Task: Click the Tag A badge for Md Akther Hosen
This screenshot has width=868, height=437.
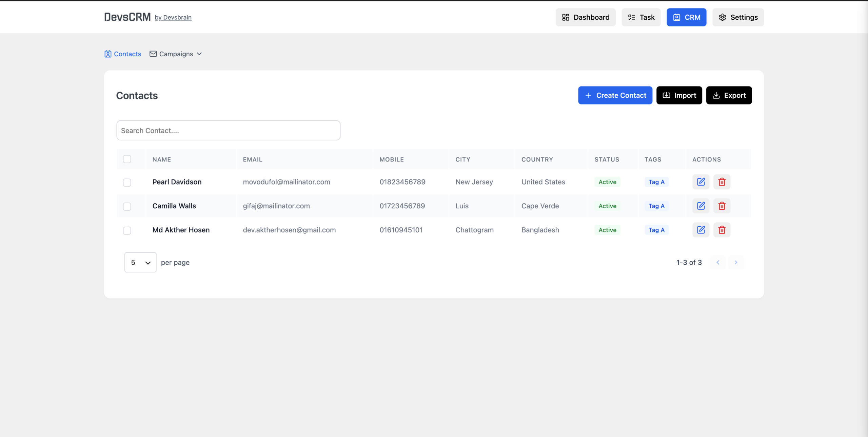Action: [656, 230]
